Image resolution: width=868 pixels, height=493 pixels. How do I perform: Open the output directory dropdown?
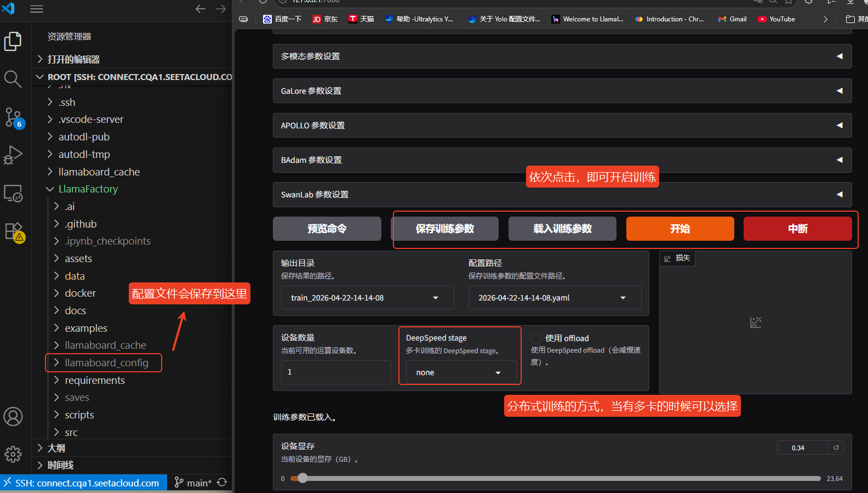click(x=367, y=298)
